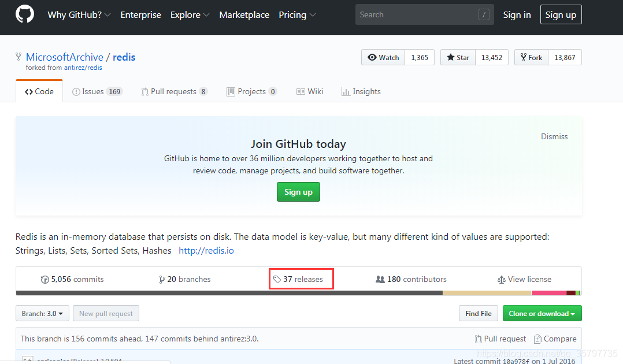Click the Pull requests count badge 8
Screen dimensions: 623x364
coord(203,91)
